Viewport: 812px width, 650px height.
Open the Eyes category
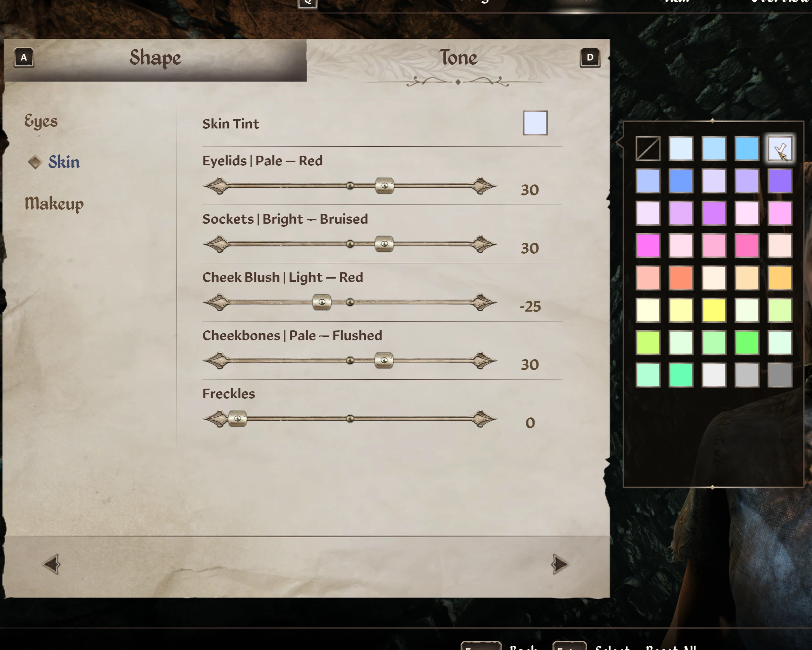pyautogui.click(x=41, y=121)
